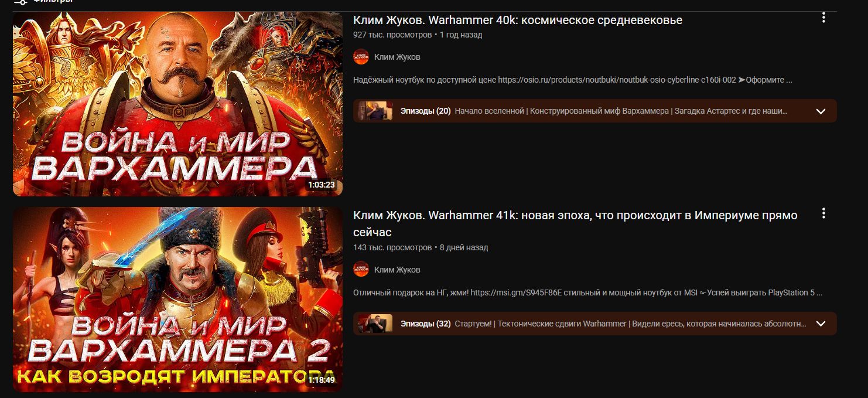Open the Эпизоды (32) chapters label
The width and height of the screenshot is (868, 398).
(425, 324)
